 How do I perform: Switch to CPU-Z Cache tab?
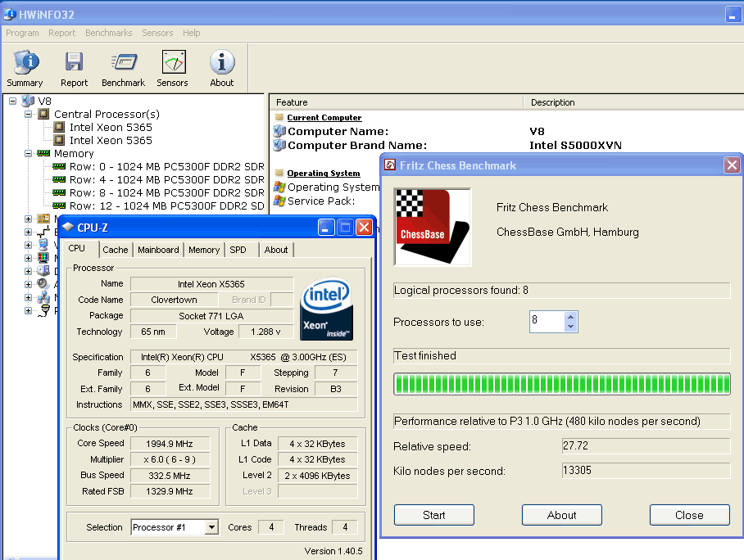coord(116,250)
